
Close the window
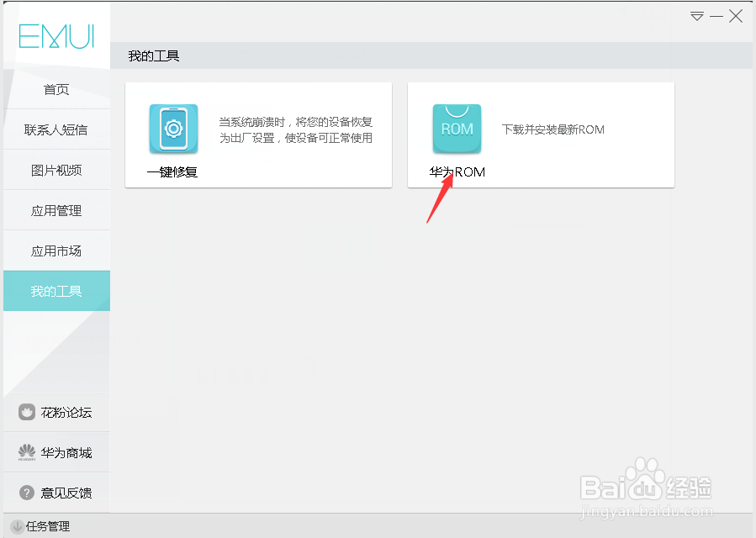[x=736, y=16]
